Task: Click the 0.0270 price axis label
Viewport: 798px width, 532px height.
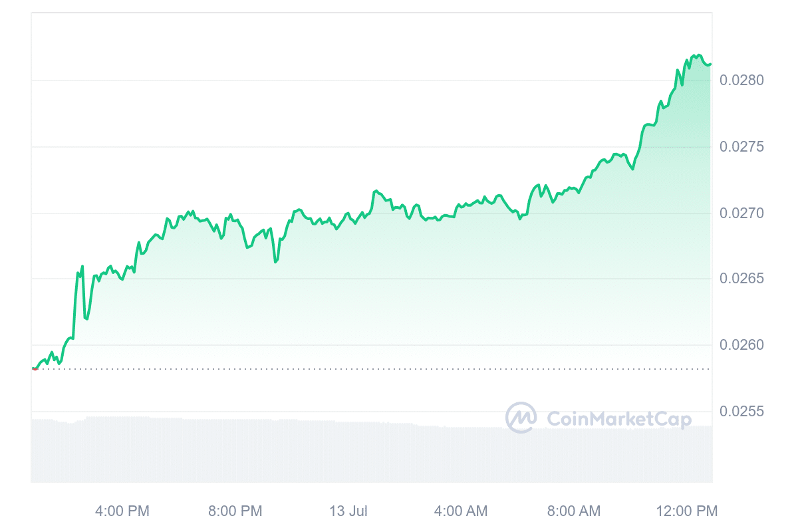Action: (741, 213)
